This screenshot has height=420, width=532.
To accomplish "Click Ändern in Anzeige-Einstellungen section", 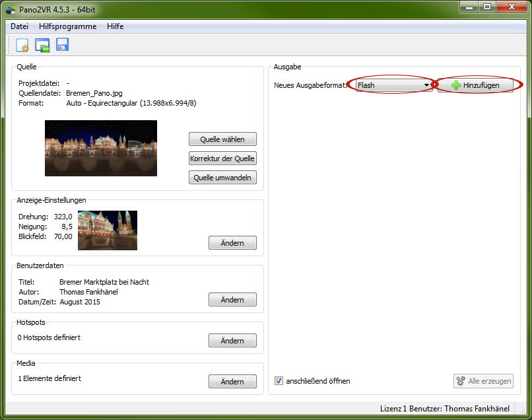I will pos(232,243).
